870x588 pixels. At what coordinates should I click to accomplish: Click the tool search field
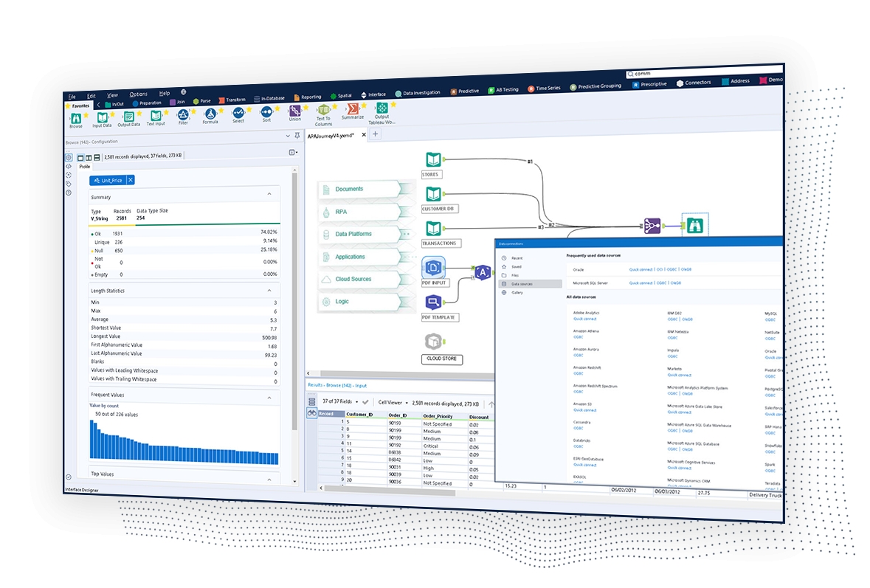(705, 72)
